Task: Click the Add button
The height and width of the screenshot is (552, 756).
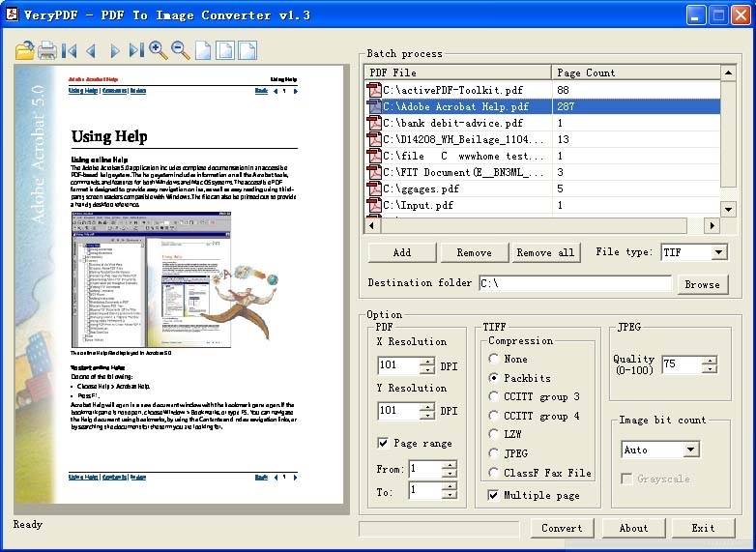Action: coord(402,252)
